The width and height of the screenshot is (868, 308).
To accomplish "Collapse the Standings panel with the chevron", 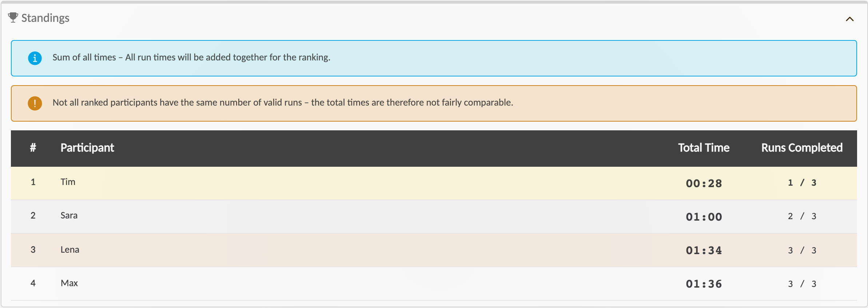I will point(849,19).
